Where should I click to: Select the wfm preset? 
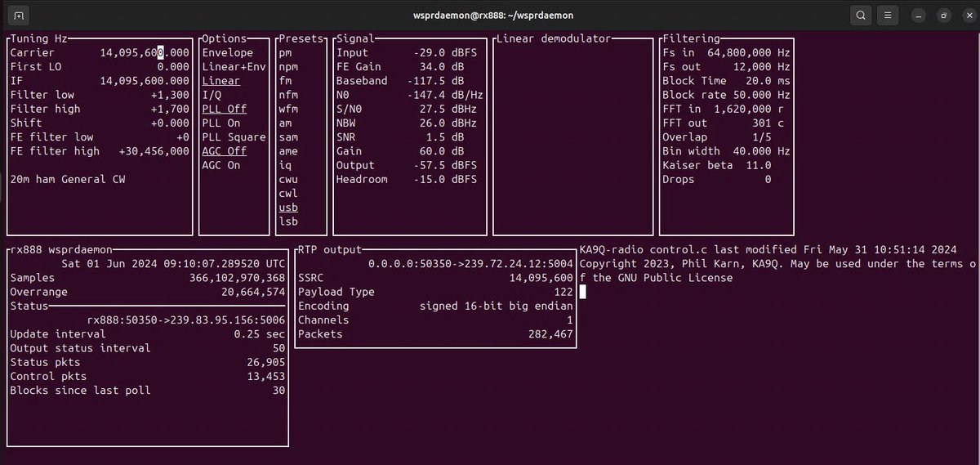pyautogui.click(x=288, y=109)
